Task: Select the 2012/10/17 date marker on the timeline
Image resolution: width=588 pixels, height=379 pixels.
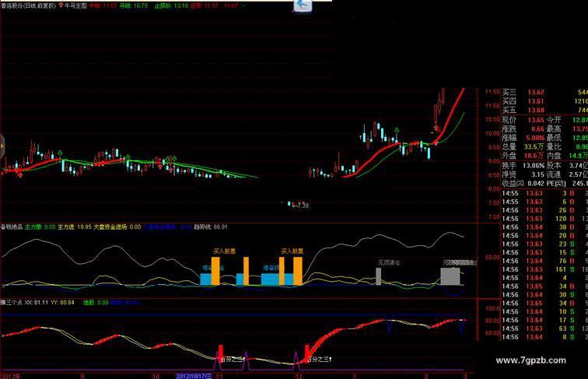Action: pyautogui.click(x=194, y=376)
